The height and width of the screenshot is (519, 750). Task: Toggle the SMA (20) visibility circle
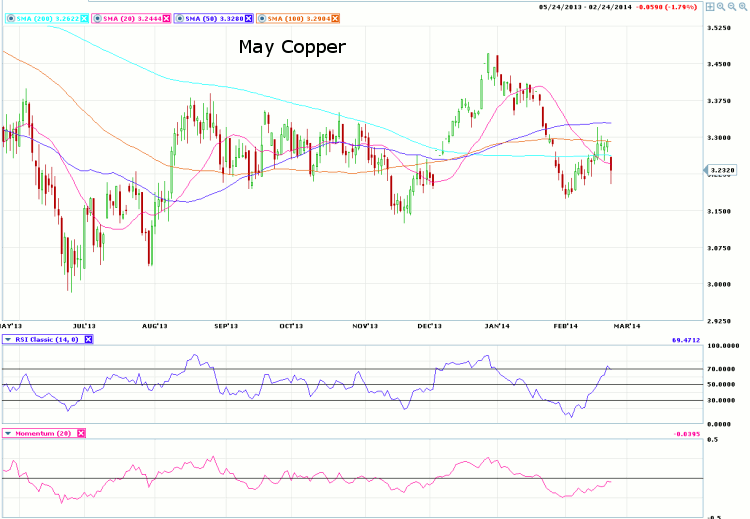pos(100,18)
